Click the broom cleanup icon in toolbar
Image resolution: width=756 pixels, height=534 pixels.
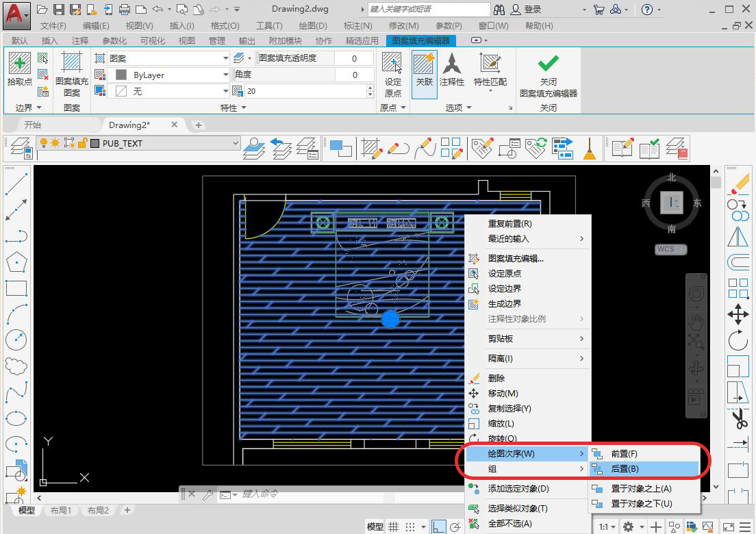pos(589,149)
